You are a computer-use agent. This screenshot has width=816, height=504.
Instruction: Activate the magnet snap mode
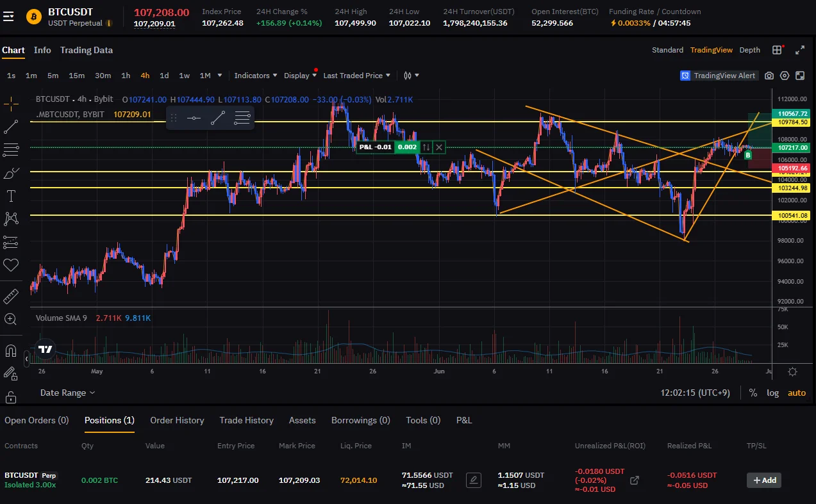tap(11, 351)
